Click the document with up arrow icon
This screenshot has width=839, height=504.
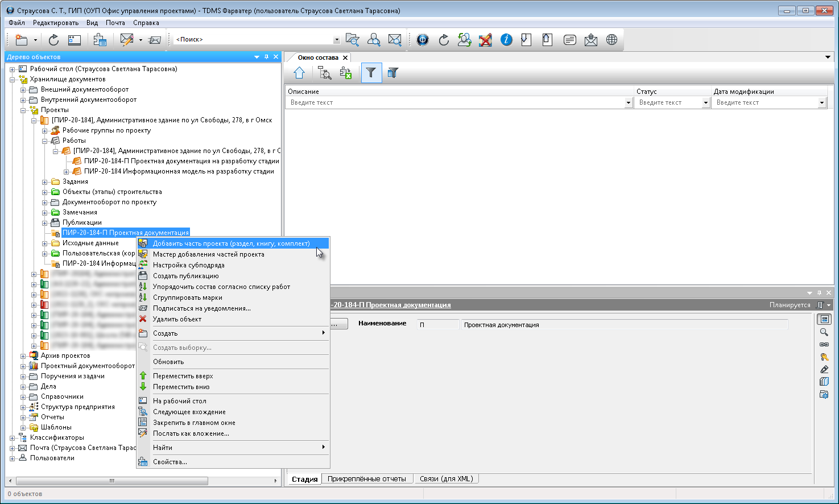(x=548, y=40)
